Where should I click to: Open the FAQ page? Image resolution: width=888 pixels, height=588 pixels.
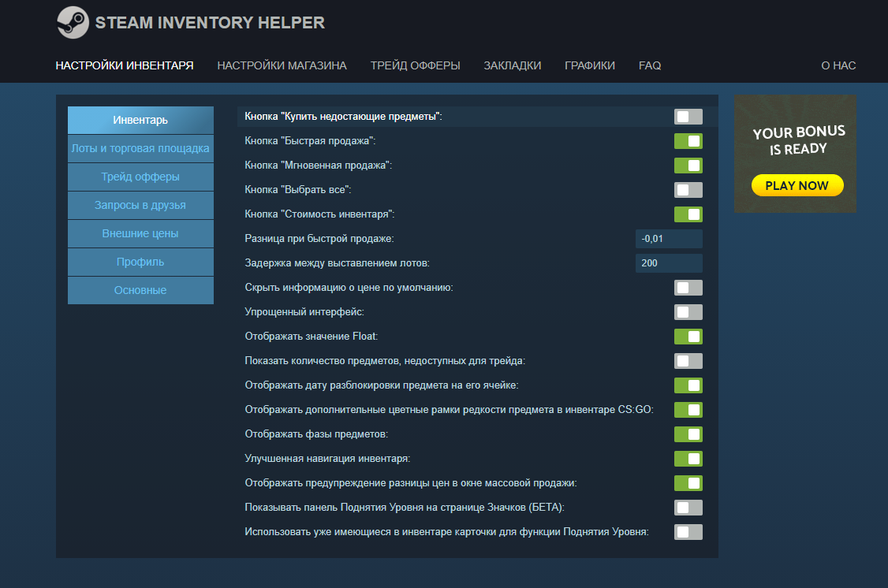[x=650, y=65]
